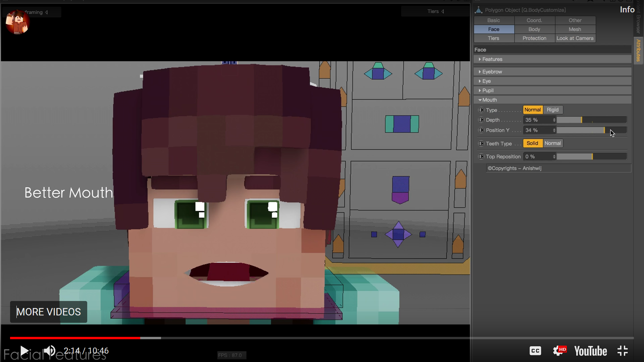Open video on YouTube logo
Image resolution: width=644 pixels, height=362 pixels.
(591, 351)
